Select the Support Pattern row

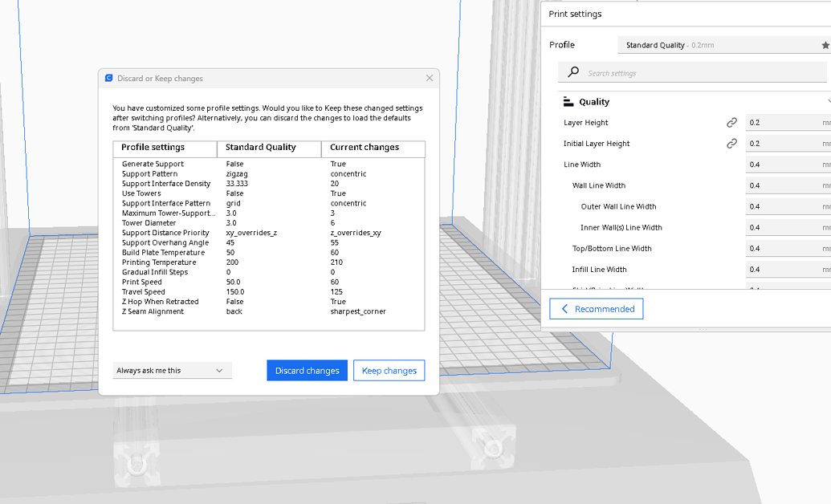pos(269,174)
